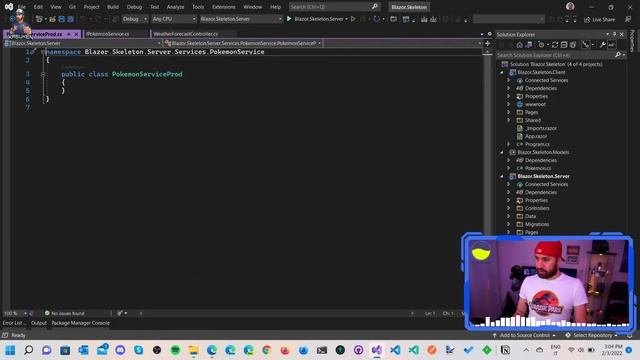Image resolution: width=640 pixels, height=360 pixels.
Task: Click the Feedback icon beside Live Share
Action: pyautogui.click(x=628, y=19)
